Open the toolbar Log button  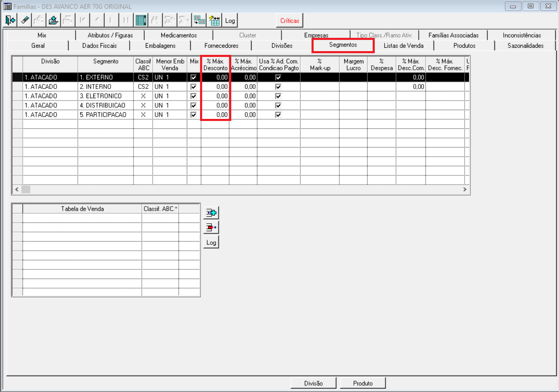click(230, 20)
